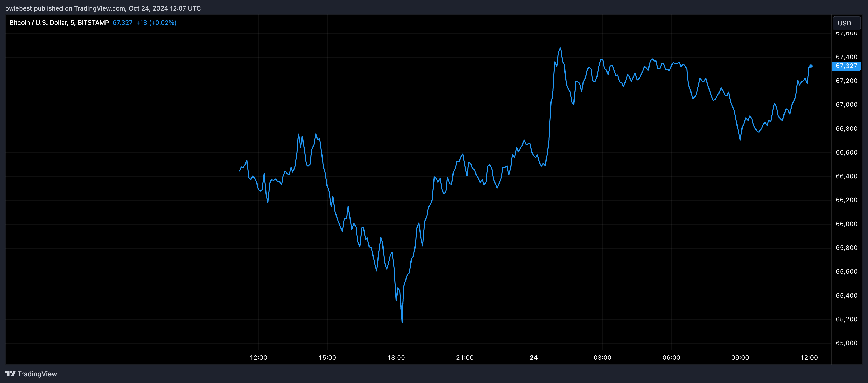Click the 15:00 time axis label
The height and width of the screenshot is (383, 868).
[327, 357]
